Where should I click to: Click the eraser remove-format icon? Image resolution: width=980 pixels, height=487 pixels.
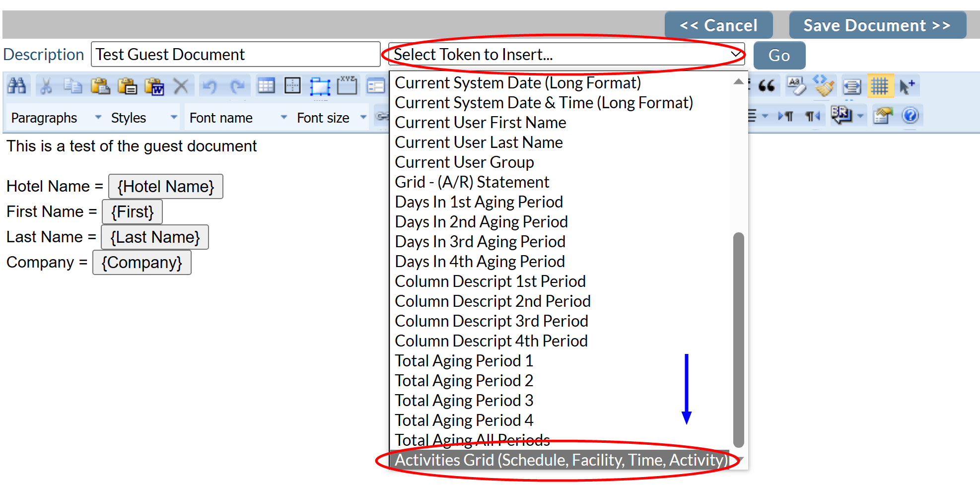[796, 86]
